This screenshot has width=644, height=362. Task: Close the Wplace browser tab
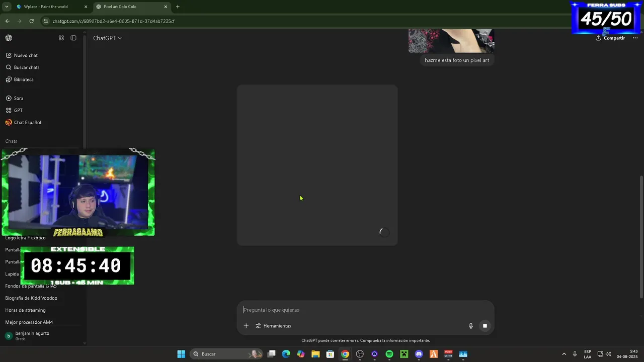(x=86, y=7)
